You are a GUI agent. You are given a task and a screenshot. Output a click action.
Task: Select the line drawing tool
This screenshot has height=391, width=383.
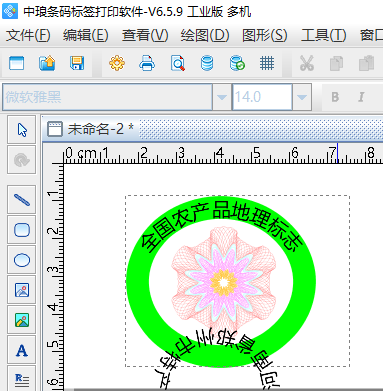[x=22, y=200]
